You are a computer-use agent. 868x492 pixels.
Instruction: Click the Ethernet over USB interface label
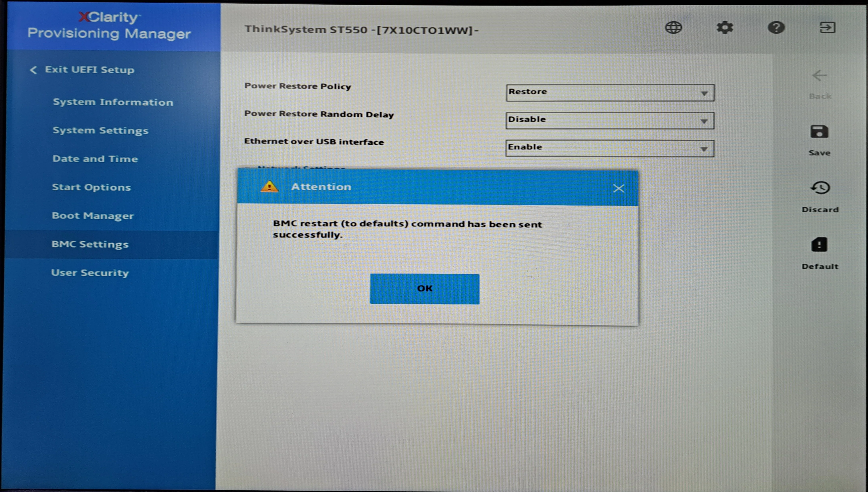coord(314,142)
